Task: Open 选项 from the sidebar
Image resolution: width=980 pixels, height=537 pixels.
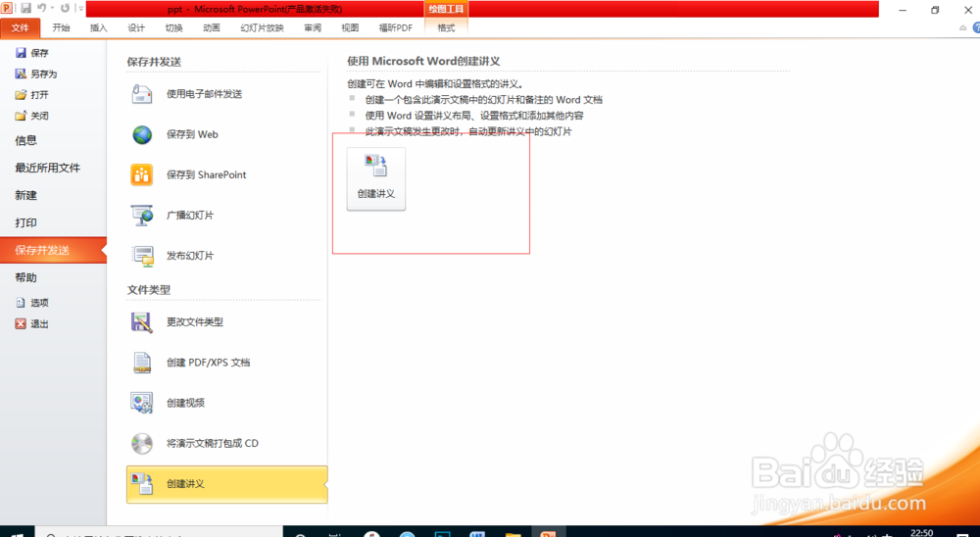Action: coord(32,303)
